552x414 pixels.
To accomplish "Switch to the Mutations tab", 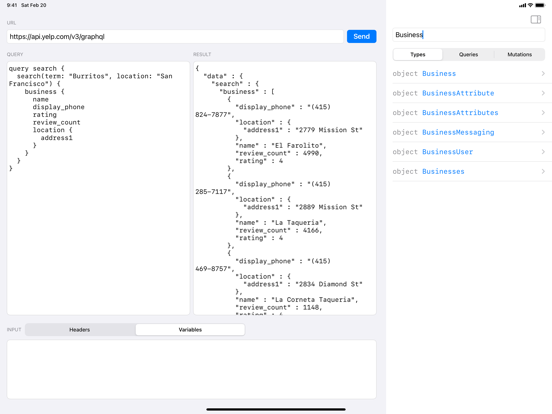I will pyautogui.click(x=519, y=54).
